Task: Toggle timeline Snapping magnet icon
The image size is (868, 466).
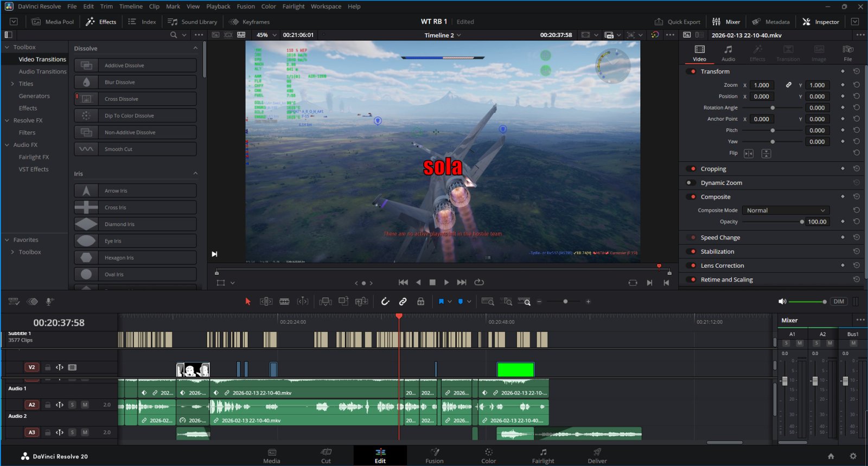Action: coord(385,302)
